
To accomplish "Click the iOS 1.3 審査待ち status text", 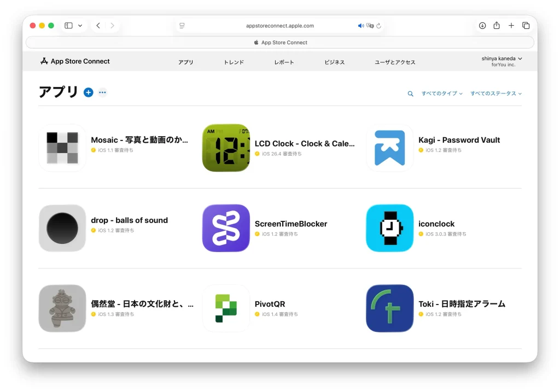I will pos(116,314).
